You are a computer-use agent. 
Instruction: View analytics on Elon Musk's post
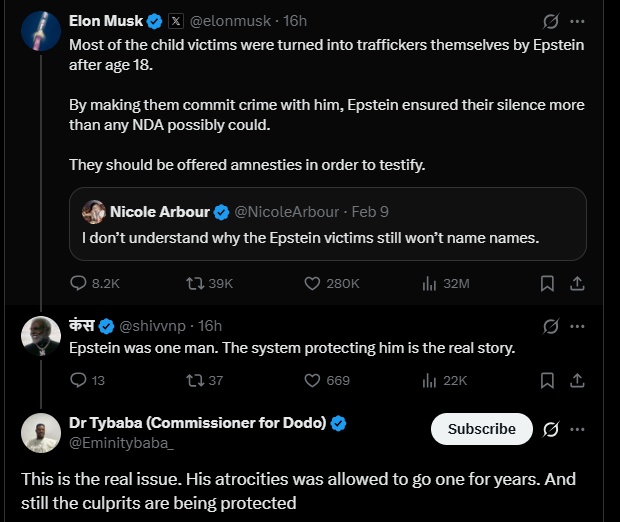point(431,283)
